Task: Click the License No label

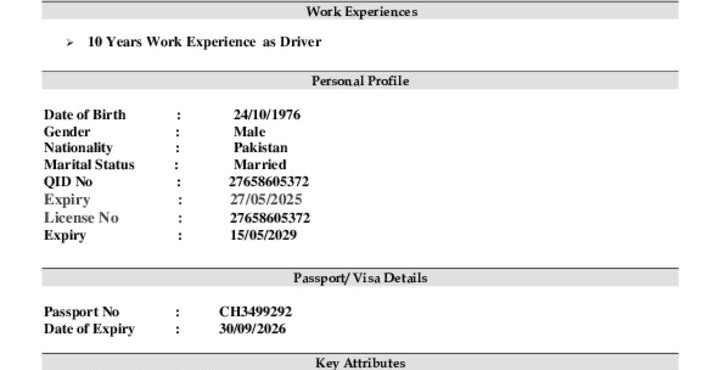Action: [x=81, y=218]
